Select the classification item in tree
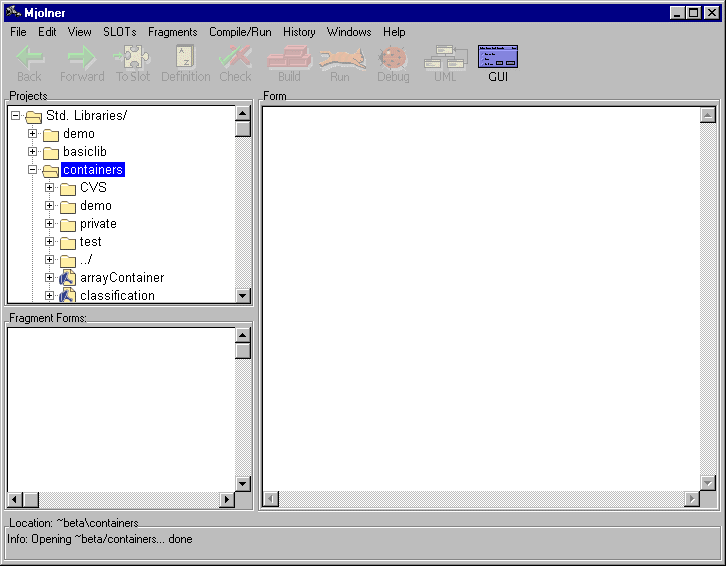 click(117, 296)
